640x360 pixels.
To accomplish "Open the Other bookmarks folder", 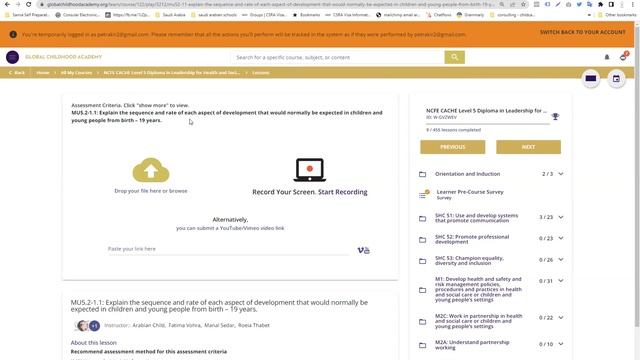I will point(617,15).
